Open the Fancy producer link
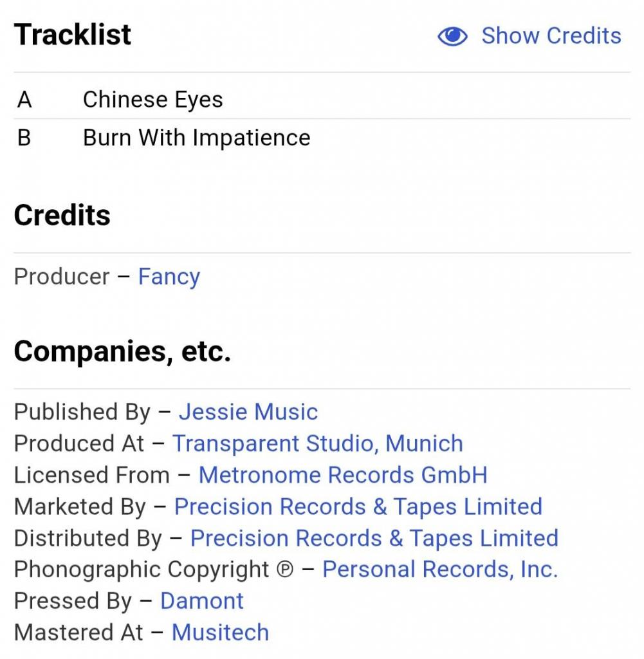 [x=169, y=277]
